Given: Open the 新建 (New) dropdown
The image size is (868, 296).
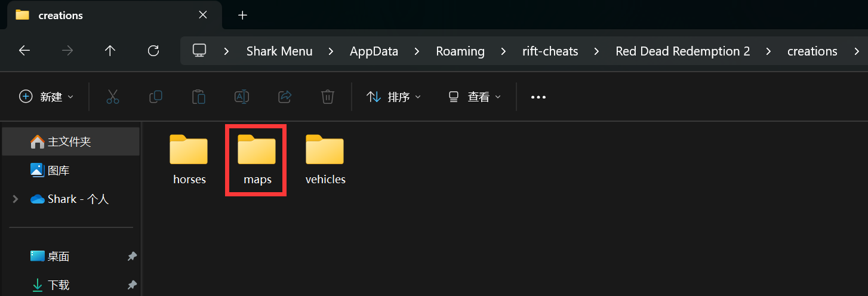Looking at the screenshot, I should pyautogui.click(x=47, y=97).
